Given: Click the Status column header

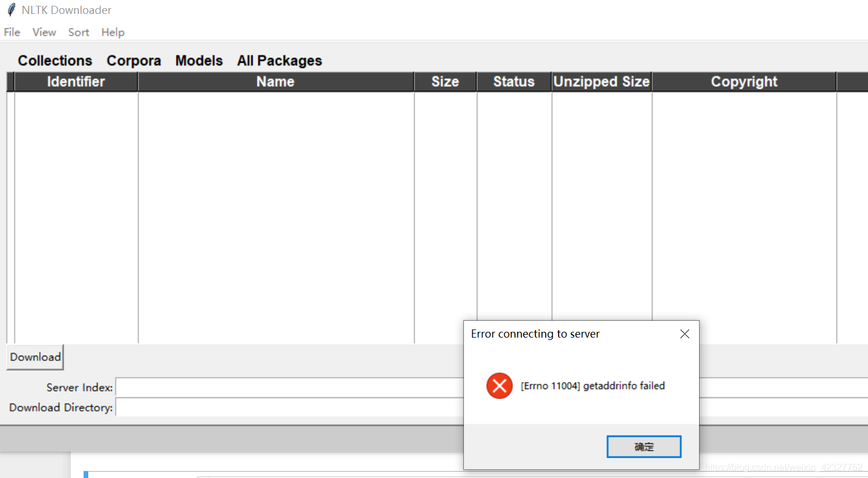Looking at the screenshot, I should coord(514,82).
